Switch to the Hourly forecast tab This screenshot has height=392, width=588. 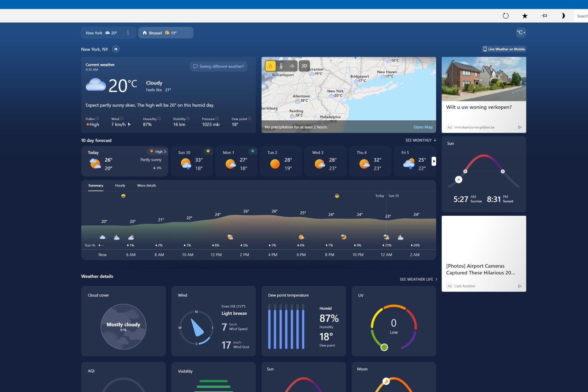click(120, 185)
